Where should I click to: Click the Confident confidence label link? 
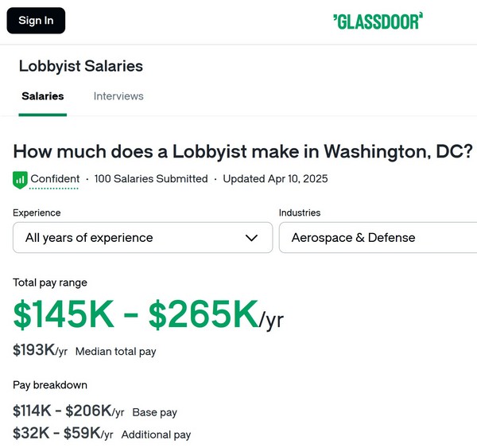click(x=55, y=179)
